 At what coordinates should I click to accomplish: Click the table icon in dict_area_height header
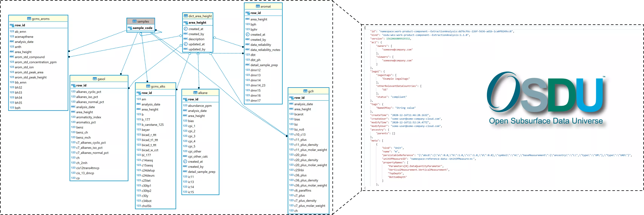(x=186, y=16)
